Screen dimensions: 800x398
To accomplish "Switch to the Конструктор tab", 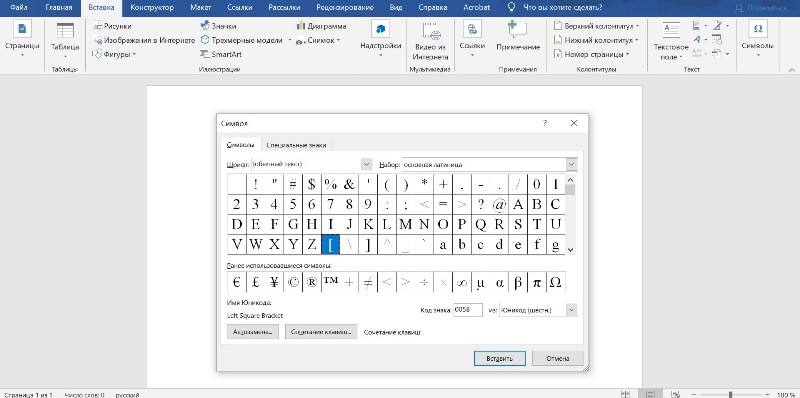I will click(152, 8).
